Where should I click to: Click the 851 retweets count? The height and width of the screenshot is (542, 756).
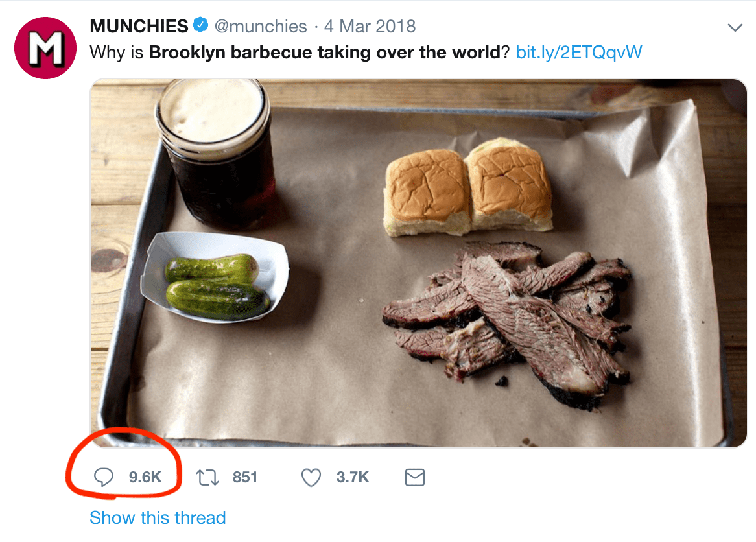pos(245,478)
